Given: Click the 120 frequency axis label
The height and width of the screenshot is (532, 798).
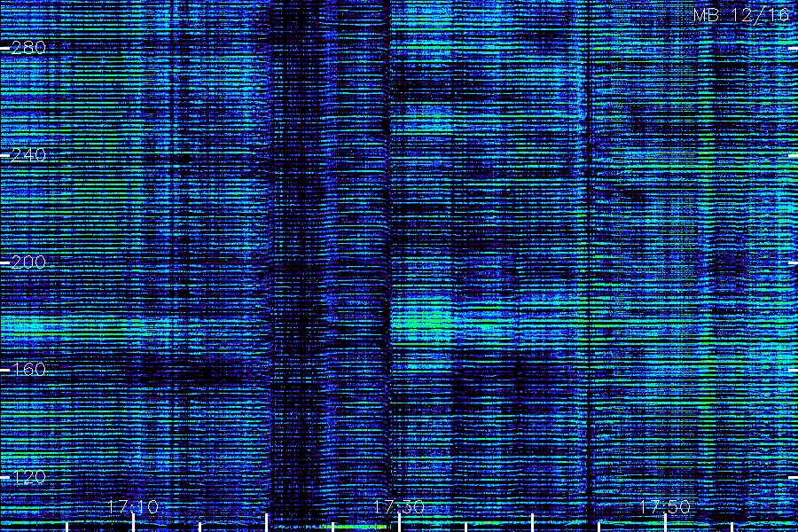Looking at the screenshot, I should (x=28, y=477).
